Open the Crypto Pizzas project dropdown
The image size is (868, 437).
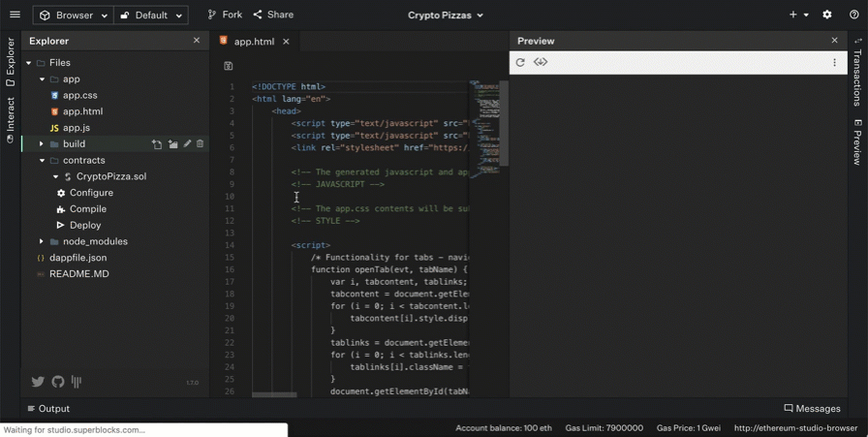[x=445, y=15]
